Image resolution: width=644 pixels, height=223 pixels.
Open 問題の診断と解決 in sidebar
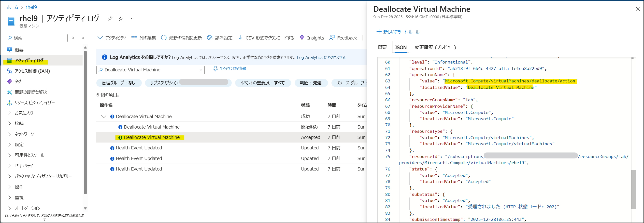click(x=31, y=92)
